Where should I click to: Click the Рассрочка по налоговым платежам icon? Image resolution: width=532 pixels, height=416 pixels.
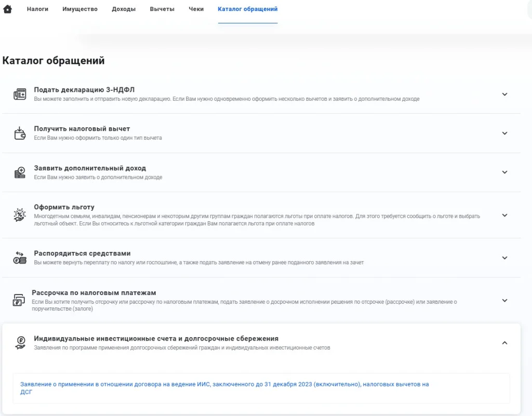pyautogui.click(x=19, y=300)
